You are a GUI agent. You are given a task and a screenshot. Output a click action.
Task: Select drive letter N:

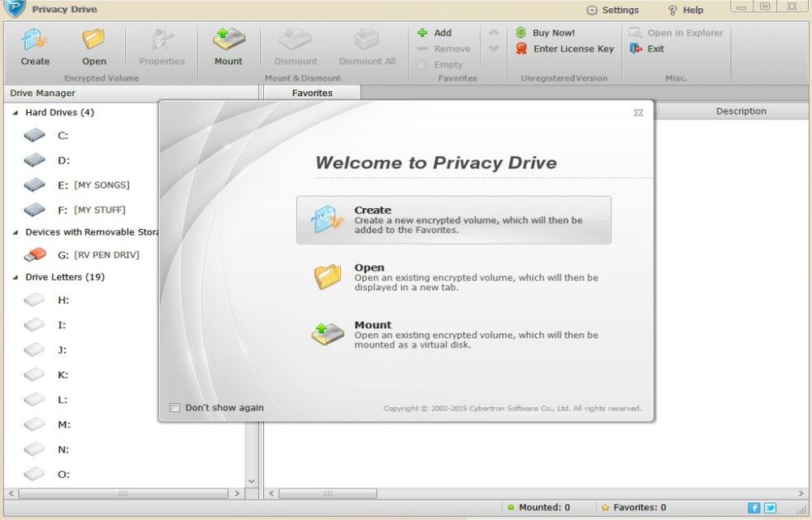46,449
